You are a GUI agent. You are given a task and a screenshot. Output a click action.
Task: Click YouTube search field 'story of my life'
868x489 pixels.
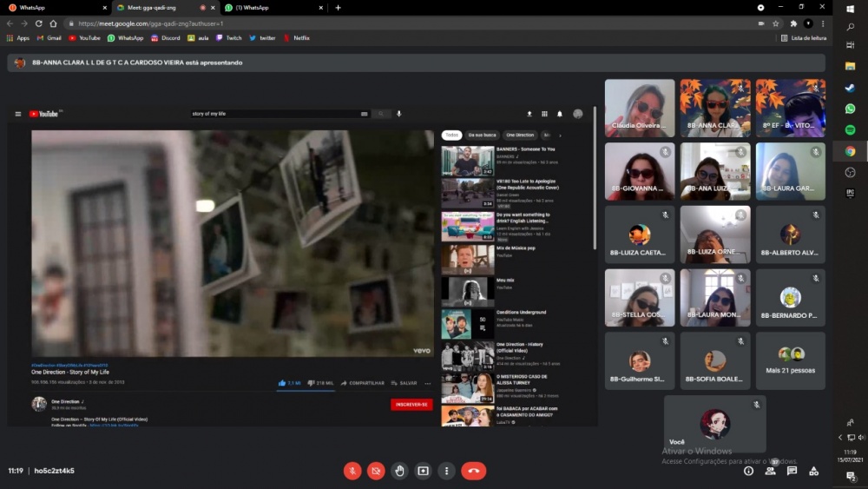[274, 114]
